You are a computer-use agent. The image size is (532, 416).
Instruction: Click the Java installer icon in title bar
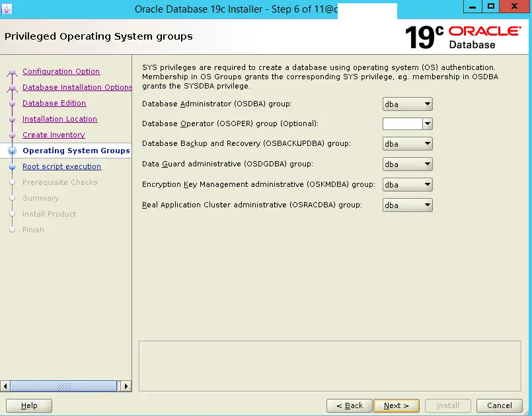point(7,9)
